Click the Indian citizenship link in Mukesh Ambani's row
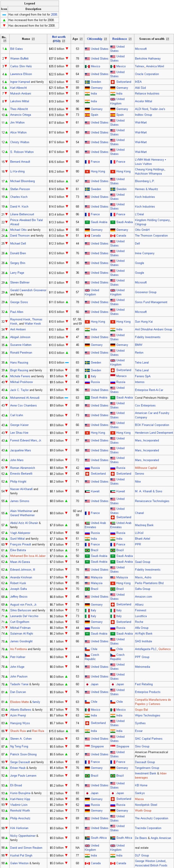This screenshot has width=174, height=868. point(94,94)
